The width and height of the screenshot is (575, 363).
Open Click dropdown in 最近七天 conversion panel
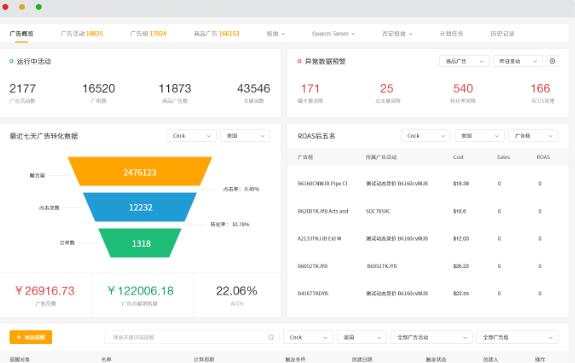coord(191,136)
